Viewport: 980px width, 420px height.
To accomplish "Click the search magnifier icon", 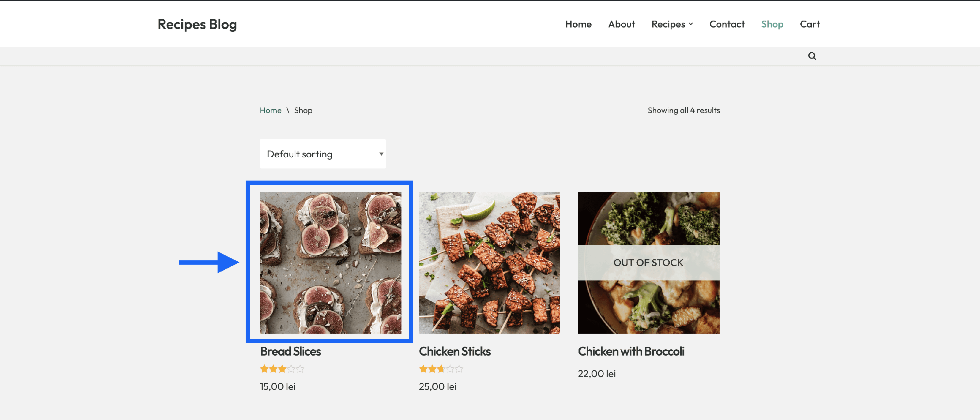I will (x=812, y=56).
